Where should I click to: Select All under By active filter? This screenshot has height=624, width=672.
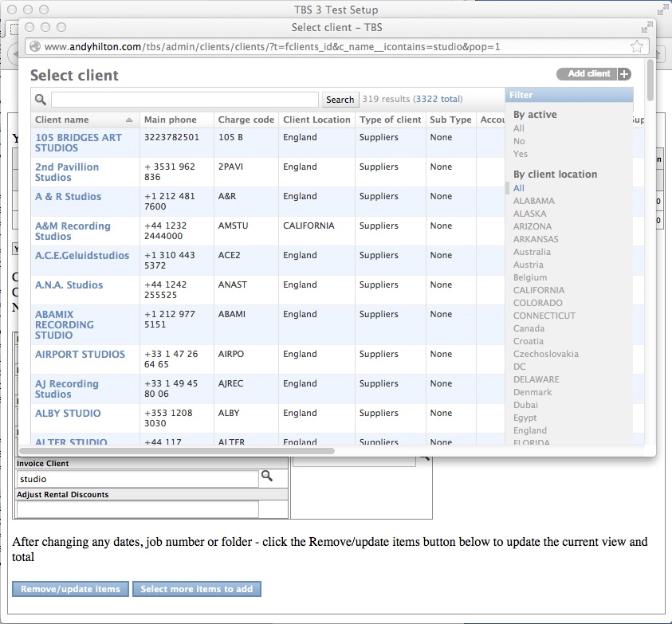click(519, 128)
